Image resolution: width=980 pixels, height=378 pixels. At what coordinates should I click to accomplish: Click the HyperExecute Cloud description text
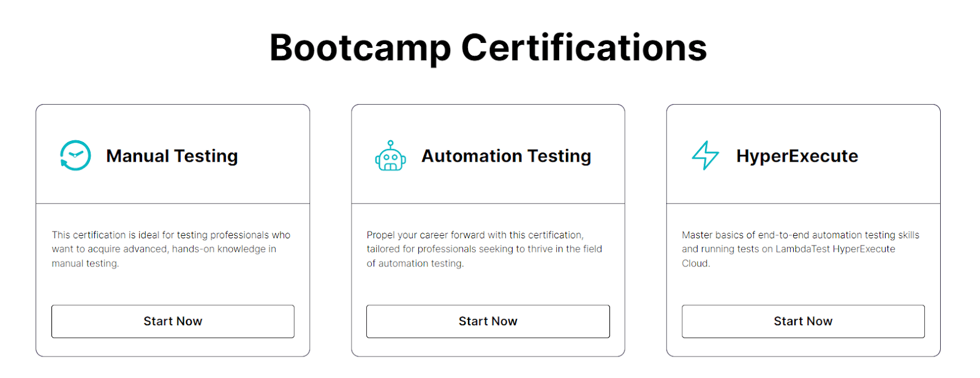click(801, 249)
